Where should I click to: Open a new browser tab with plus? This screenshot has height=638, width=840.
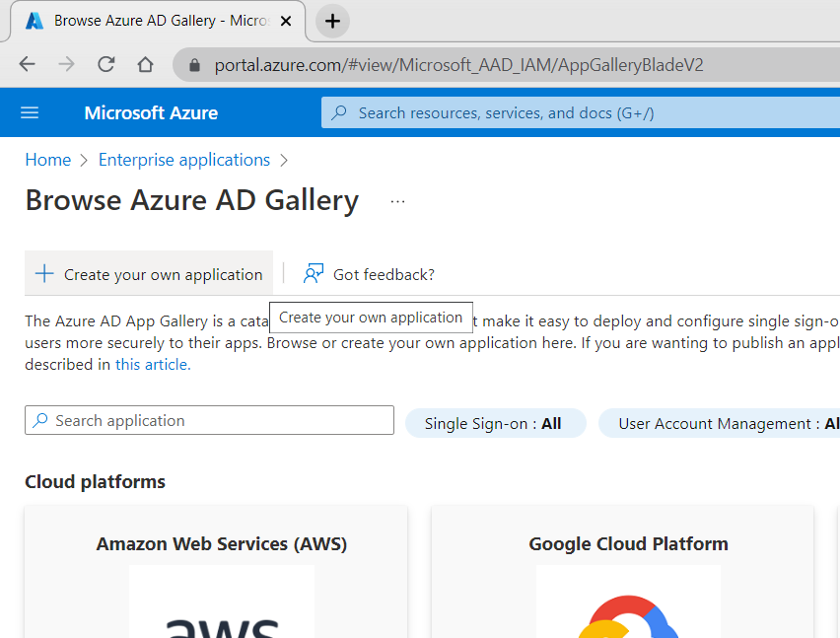coord(332,21)
